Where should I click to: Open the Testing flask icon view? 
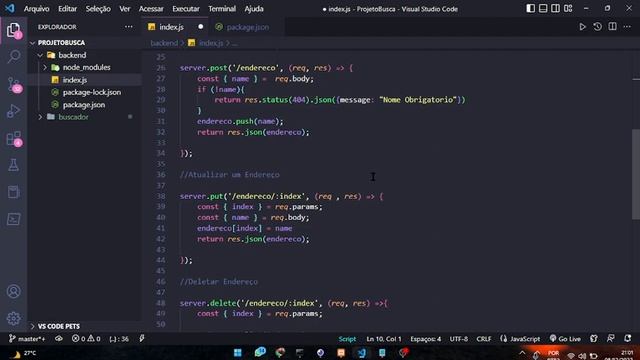pos(13,165)
